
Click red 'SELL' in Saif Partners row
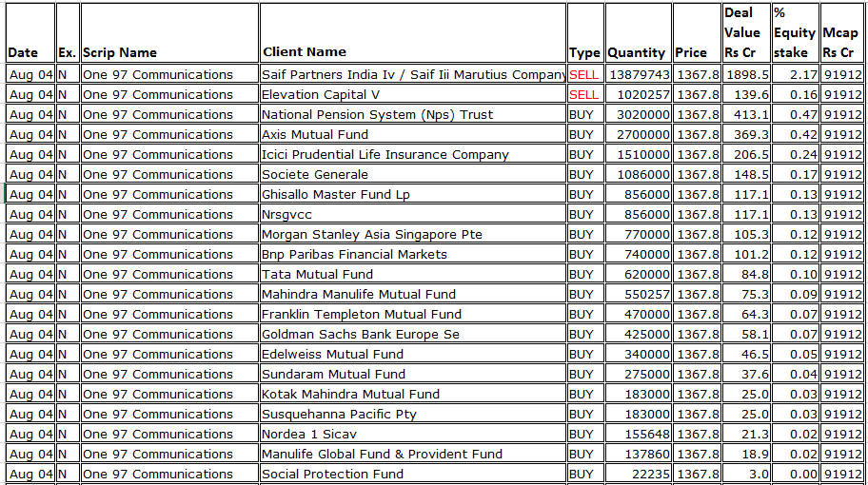point(584,75)
